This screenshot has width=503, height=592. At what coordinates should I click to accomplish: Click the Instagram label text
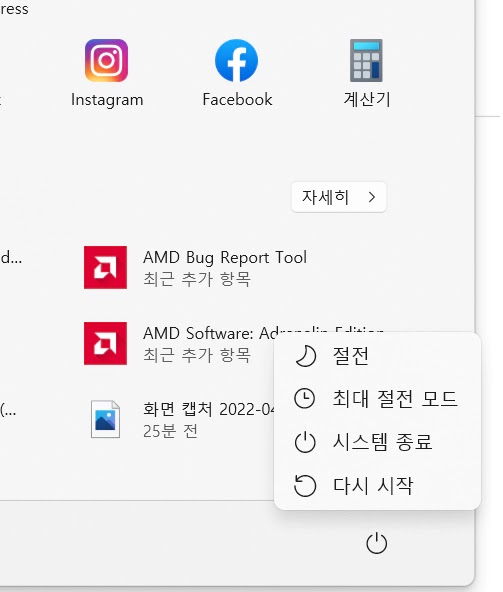tap(107, 100)
